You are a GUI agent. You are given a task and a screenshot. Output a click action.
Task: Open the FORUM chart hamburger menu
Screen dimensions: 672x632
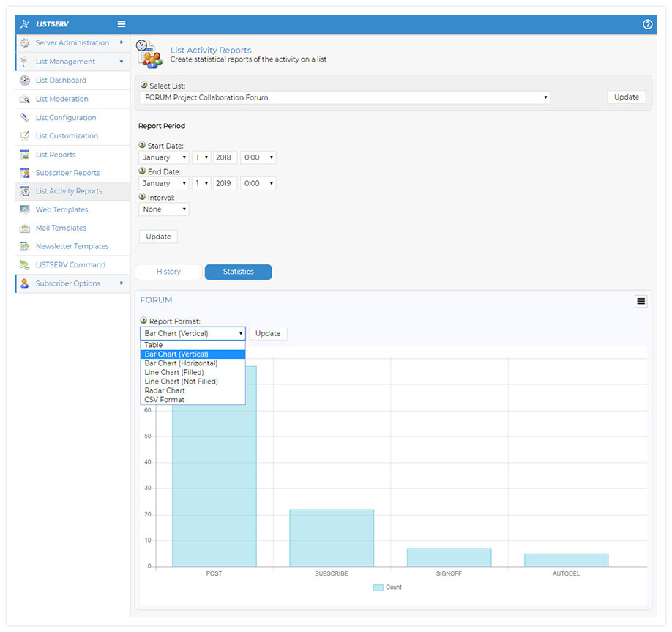click(641, 302)
